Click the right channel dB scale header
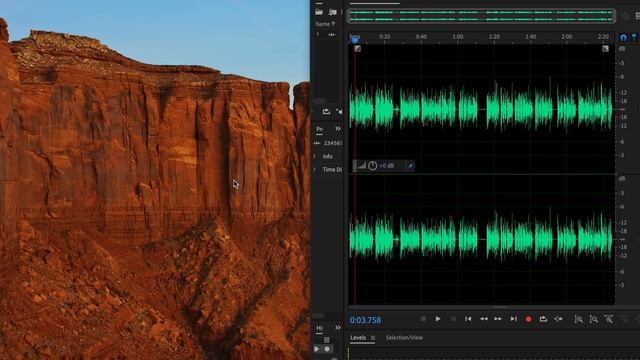 622,179
